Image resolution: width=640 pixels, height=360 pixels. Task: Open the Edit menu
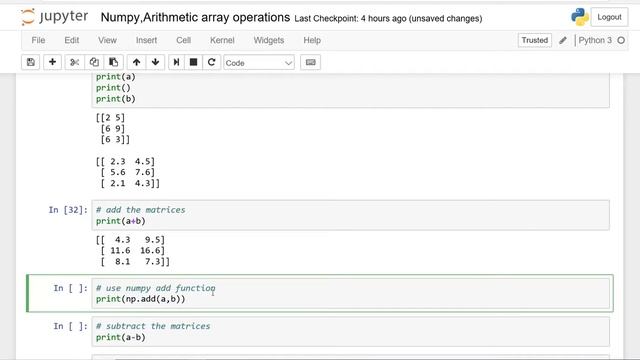pos(72,40)
